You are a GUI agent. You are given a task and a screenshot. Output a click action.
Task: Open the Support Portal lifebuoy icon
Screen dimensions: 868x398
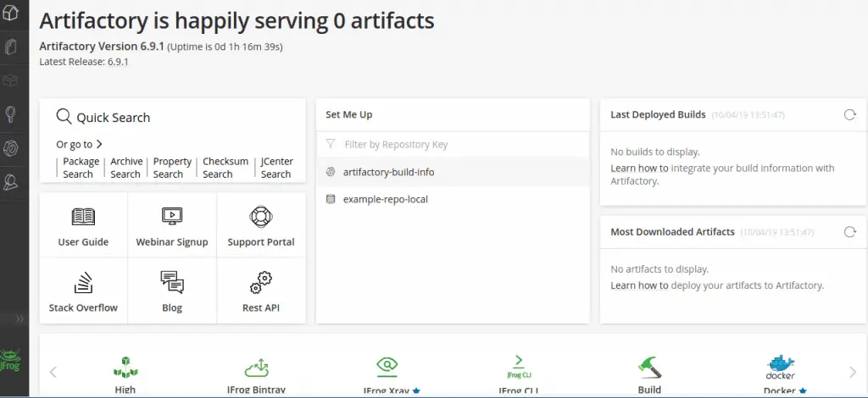tap(261, 216)
